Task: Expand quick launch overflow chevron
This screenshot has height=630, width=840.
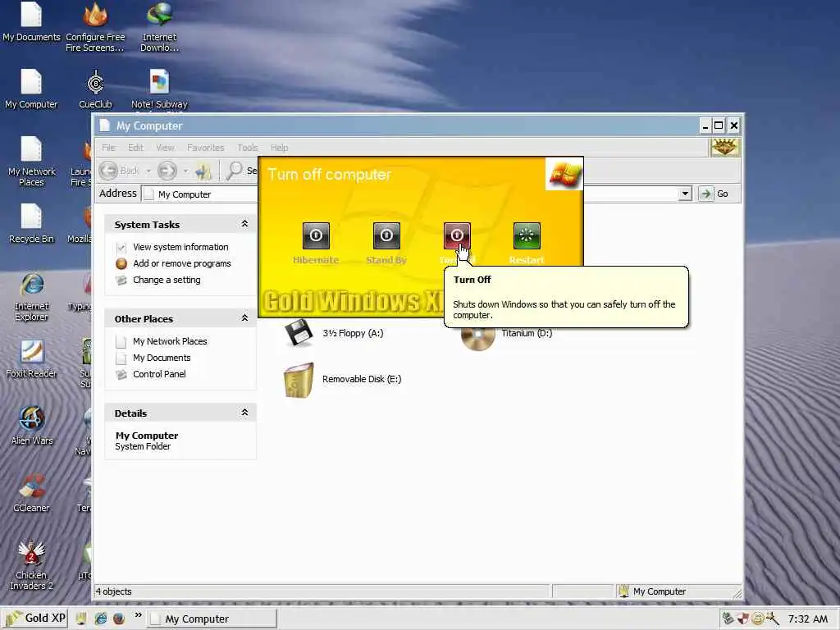Action: [138, 615]
